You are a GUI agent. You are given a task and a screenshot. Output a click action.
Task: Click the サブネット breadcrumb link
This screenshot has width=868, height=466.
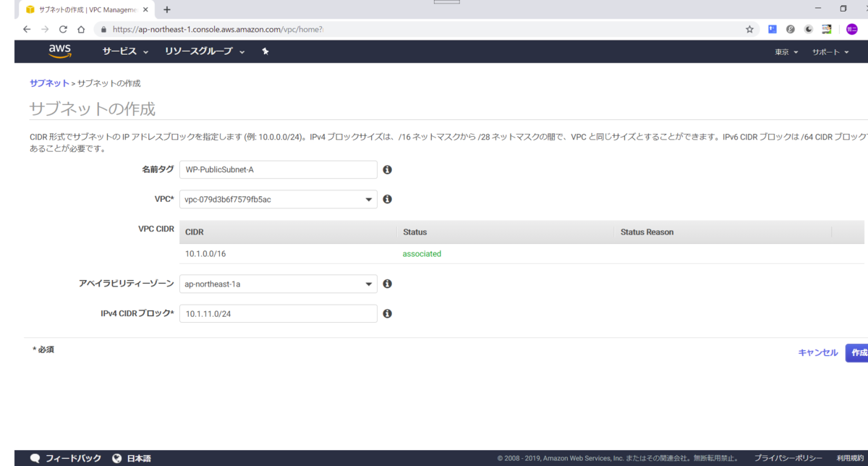pyautogui.click(x=49, y=83)
